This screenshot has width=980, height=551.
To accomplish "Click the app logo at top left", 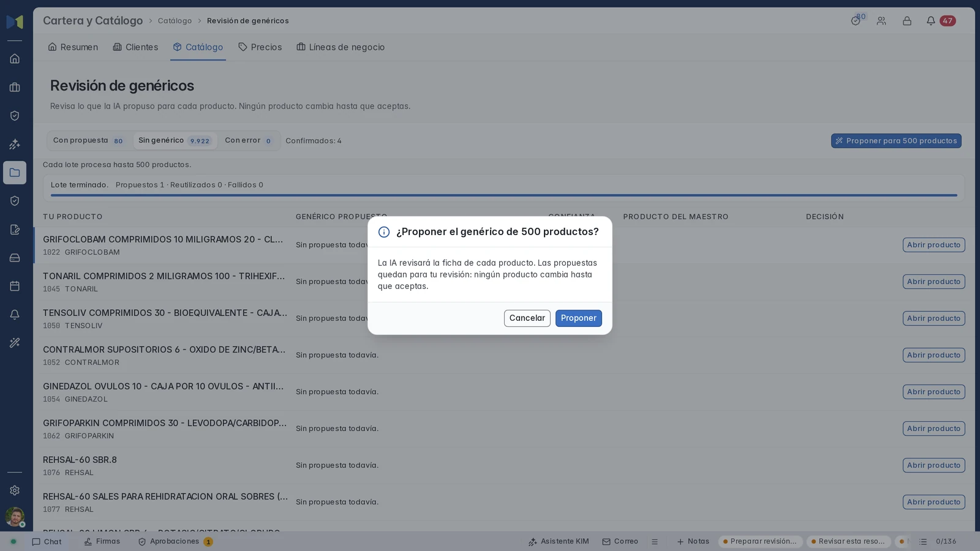I will pos(15,22).
